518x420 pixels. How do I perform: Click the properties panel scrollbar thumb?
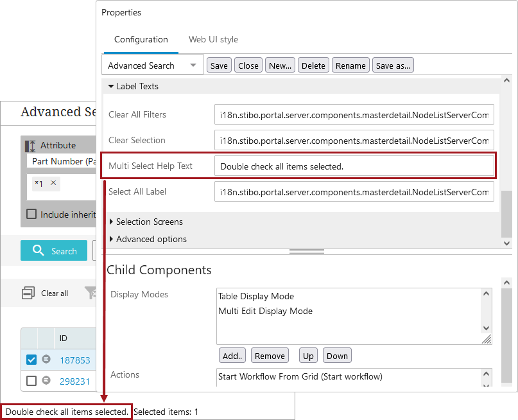tap(507, 214)
